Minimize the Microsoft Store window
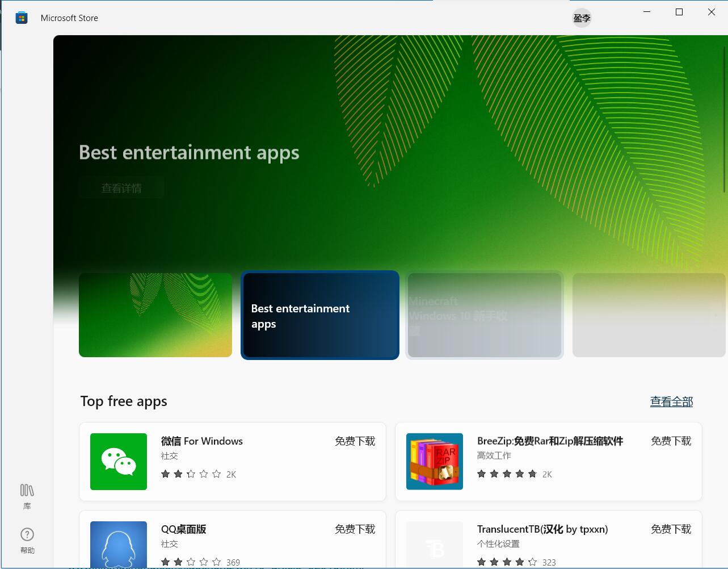Viewport: 728px width, 569px height. 647,12
